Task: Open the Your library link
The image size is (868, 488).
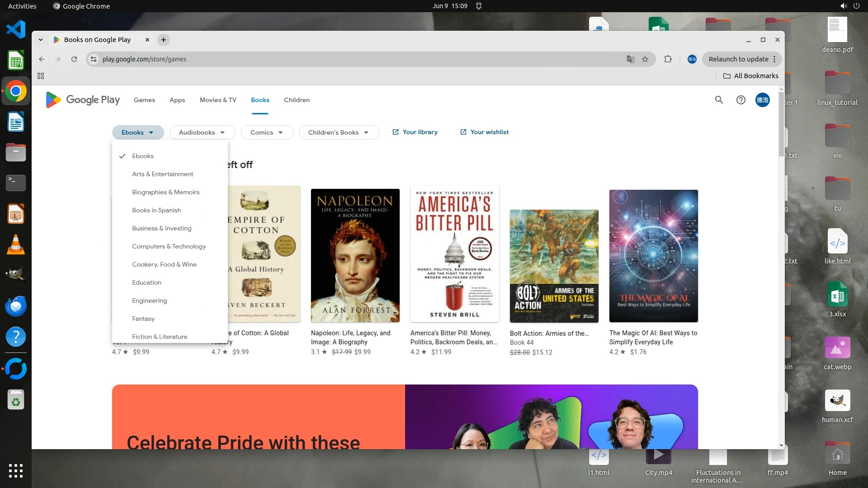Action: click(x=415, y=132)
